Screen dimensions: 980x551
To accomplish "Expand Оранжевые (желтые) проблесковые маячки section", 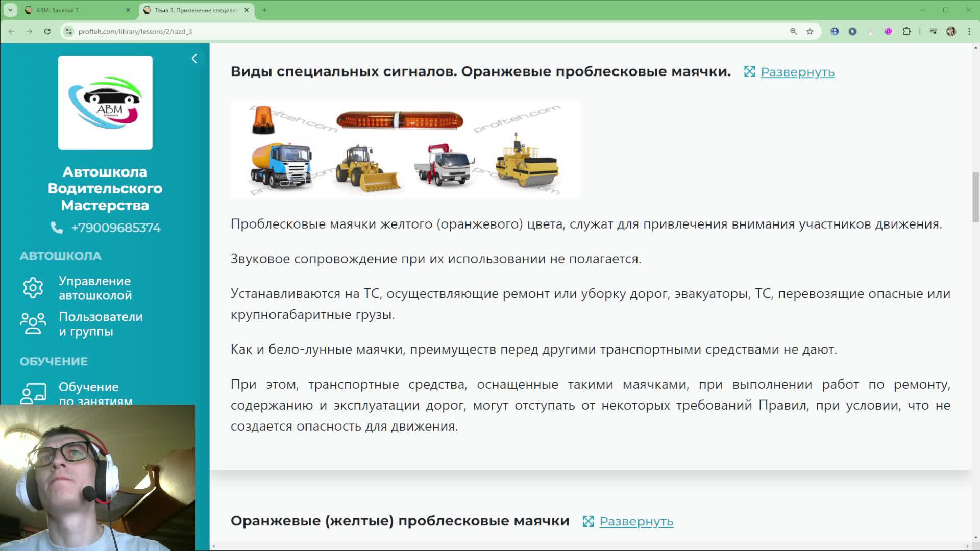I will point(635,521).
